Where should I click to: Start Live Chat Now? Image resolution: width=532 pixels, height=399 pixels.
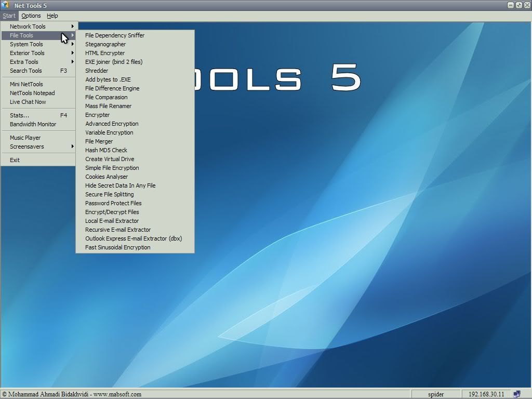38,102
